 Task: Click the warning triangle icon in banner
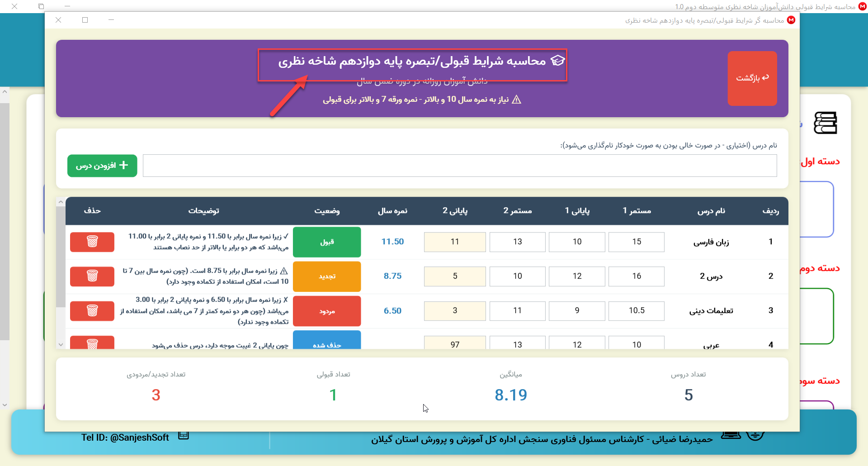point(516,100)
